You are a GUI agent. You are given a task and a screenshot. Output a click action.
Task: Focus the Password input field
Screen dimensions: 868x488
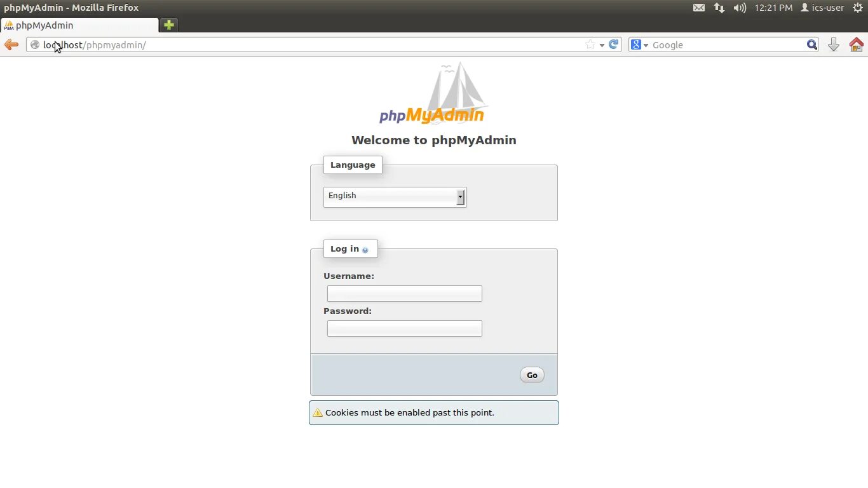click(405, 329)
